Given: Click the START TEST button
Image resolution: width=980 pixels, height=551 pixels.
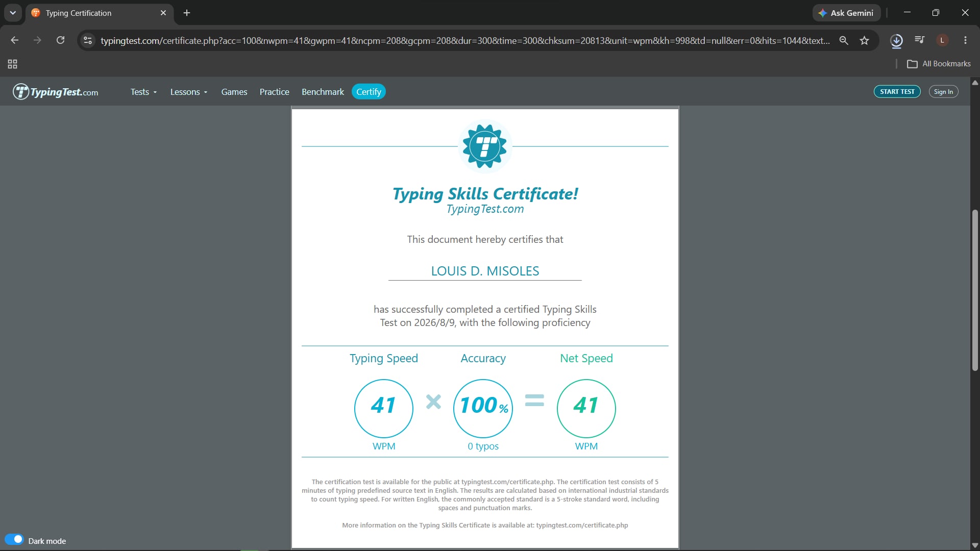Looking at the screenshot, I should click(897, 92).
